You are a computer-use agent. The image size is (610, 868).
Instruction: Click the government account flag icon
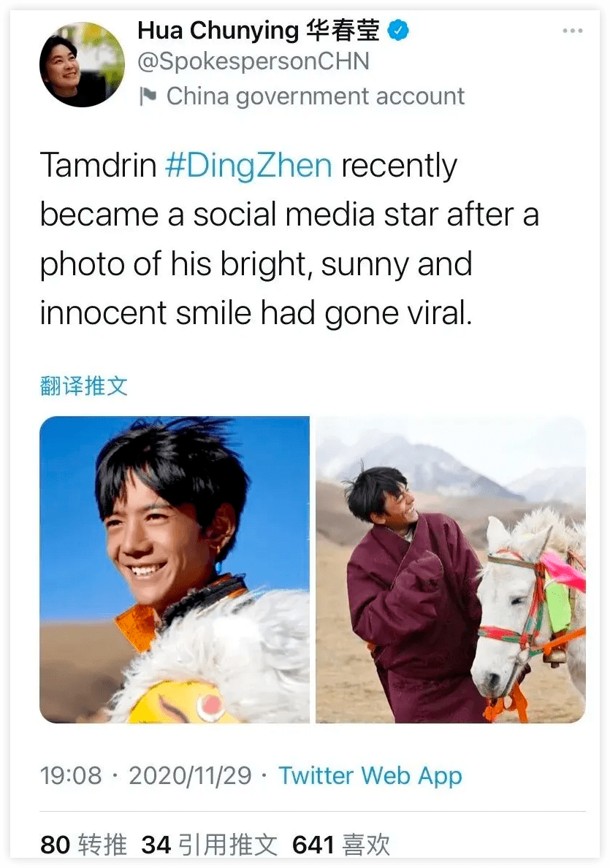pos(148,96)
